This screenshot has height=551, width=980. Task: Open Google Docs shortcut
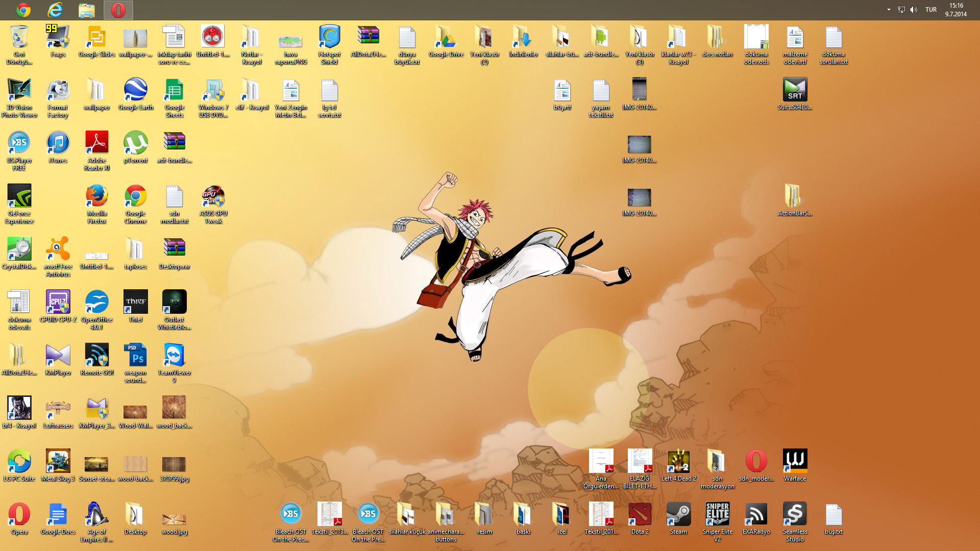click(x=58, y=519)
